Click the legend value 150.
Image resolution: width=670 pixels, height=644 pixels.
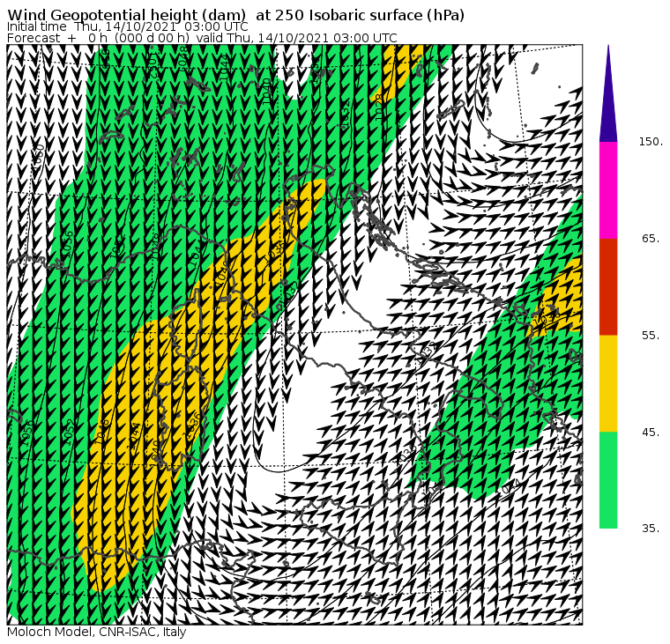click(x=651, y=142)
